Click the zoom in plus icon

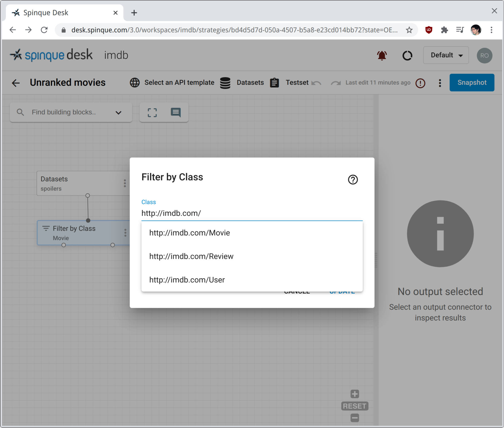tap(354, 394)
